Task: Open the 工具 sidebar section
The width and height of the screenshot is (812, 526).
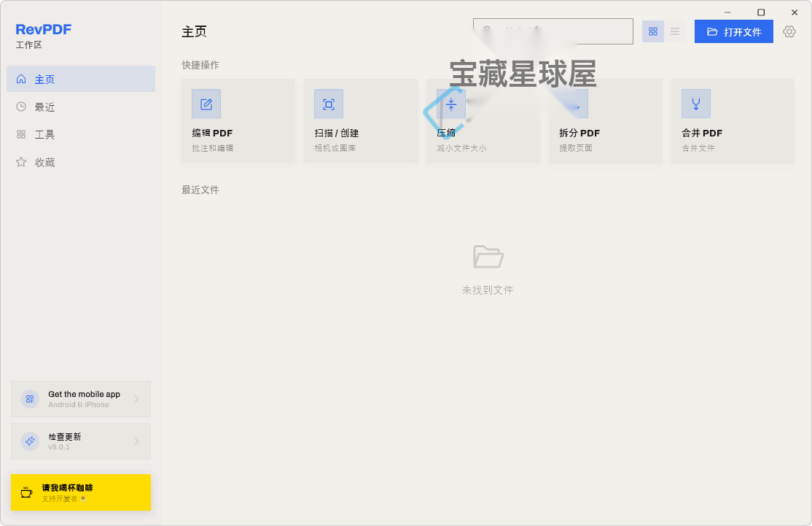Action: 81,134
